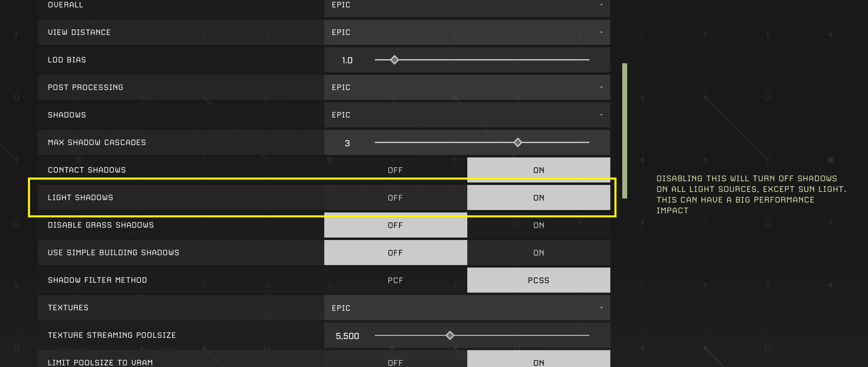Choose PCSS shadow filter method
The width and height of the screenshot is (868, 367).
pyautogui.click(x=538, y=280)
